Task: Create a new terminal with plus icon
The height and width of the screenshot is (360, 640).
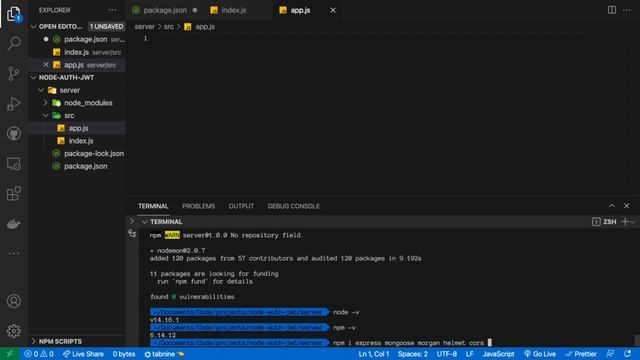Action: pyautogui.click(x=624, y=222)
